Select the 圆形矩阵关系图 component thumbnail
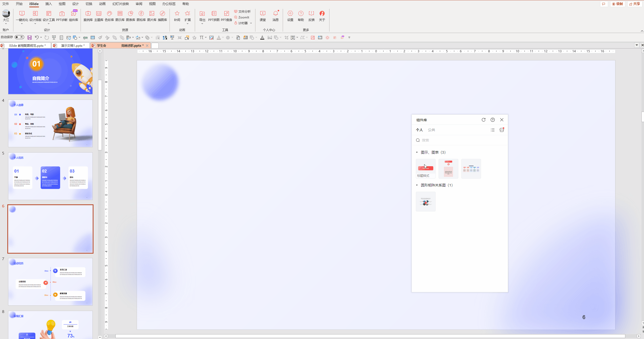Image resolution: width=644 pixels, height=339 pixels. tap(425, 202)
